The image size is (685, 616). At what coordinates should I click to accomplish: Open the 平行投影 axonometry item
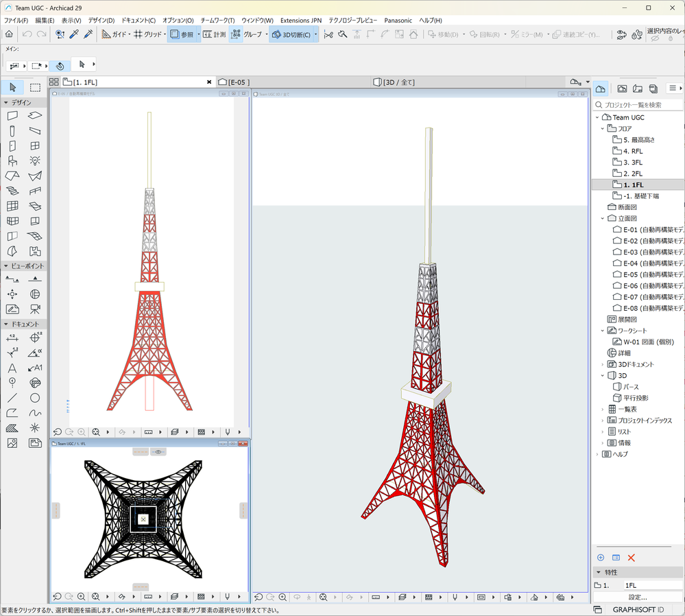point(631,398)
